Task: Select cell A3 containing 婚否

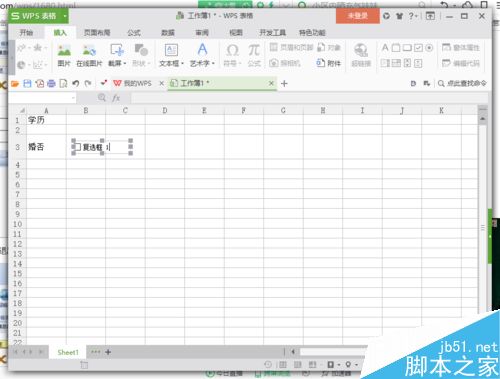Action: (46, 147)
